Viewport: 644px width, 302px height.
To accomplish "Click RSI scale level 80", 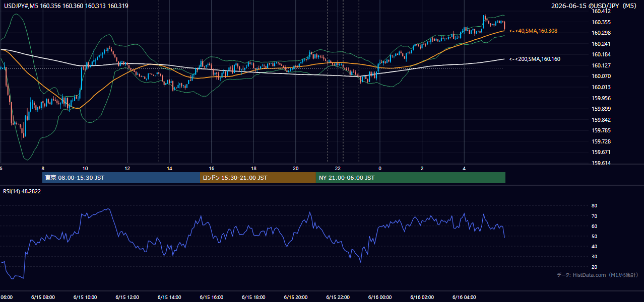I will tap(594, 206).
